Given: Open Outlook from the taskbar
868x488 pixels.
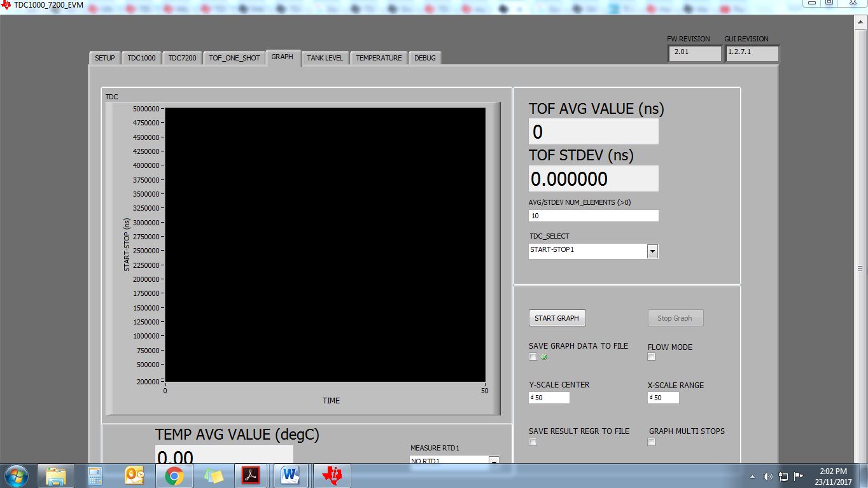Looking at the screenshot, I should pos(134,476).
